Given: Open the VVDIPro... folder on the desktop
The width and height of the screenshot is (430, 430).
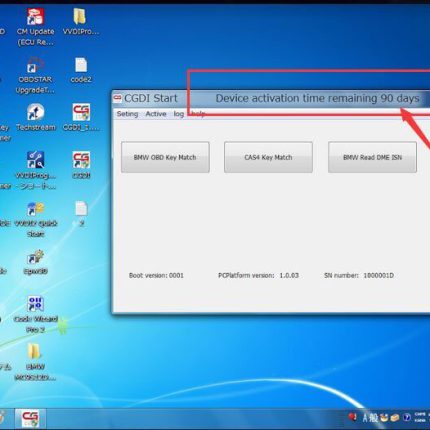Looking at the screenshot, I should (81, 21).
